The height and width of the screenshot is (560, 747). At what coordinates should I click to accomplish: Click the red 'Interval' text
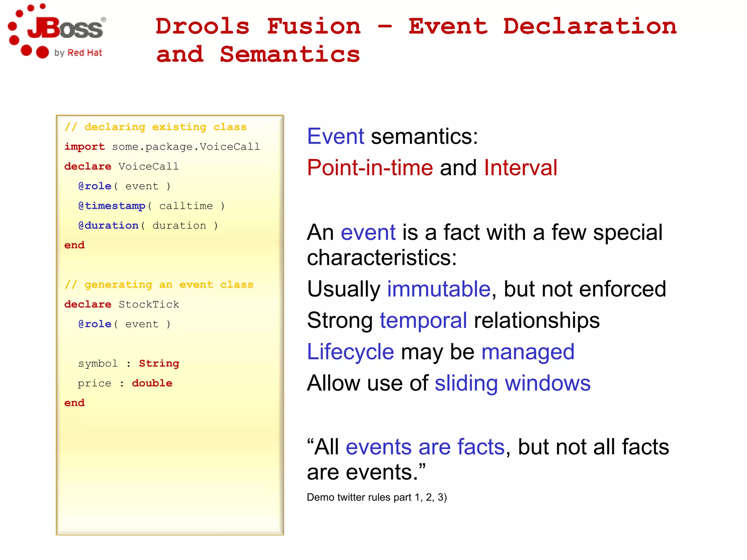tap(520, 168)
